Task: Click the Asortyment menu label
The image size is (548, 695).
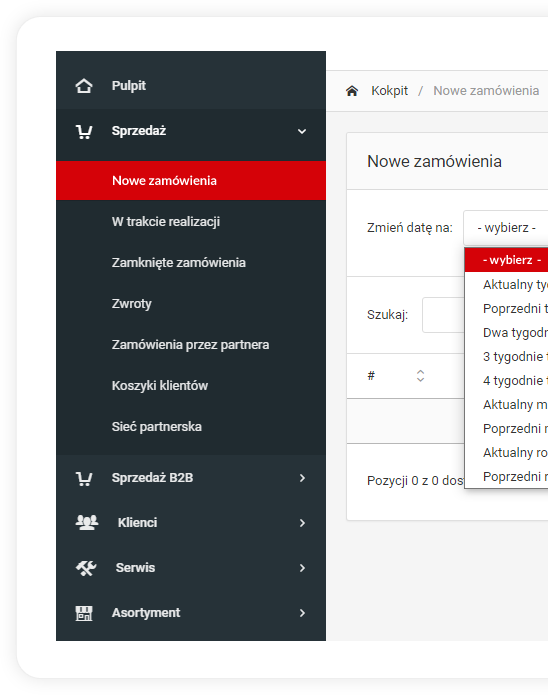Action: click(x=146, y=613)
